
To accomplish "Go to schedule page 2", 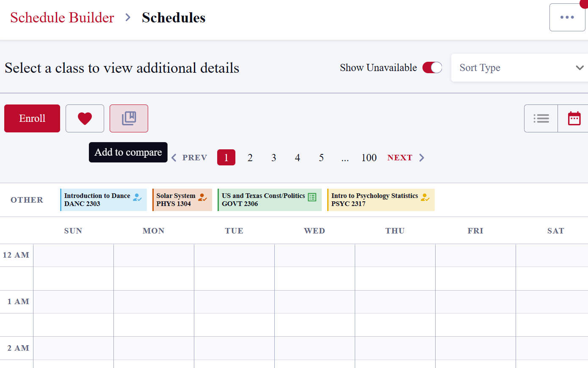I will [250, 158].
